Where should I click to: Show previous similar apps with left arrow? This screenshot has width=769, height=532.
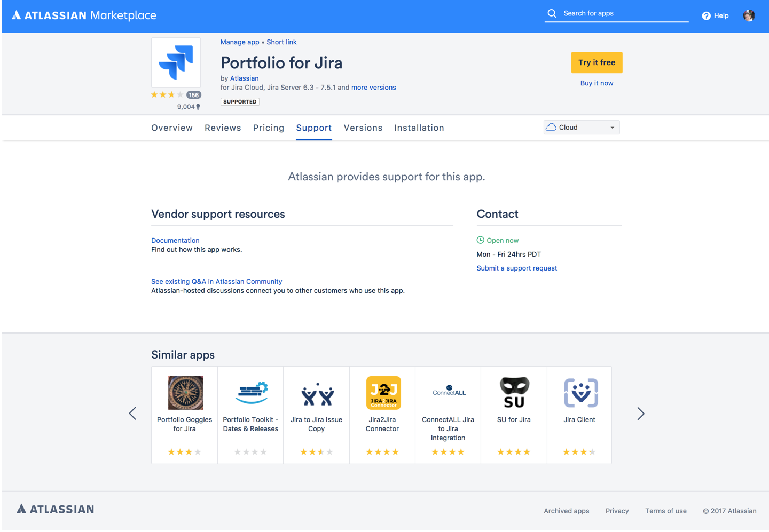point(132,414)
